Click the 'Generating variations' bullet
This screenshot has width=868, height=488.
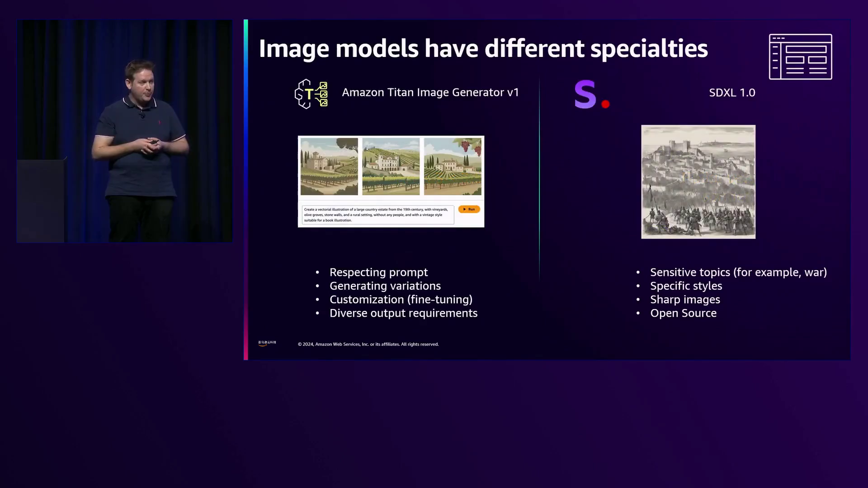click(385, 286)
